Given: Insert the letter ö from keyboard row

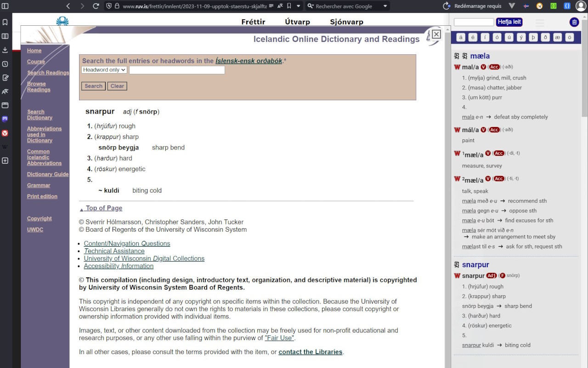Looking at the screenshot, I should 570,37.
